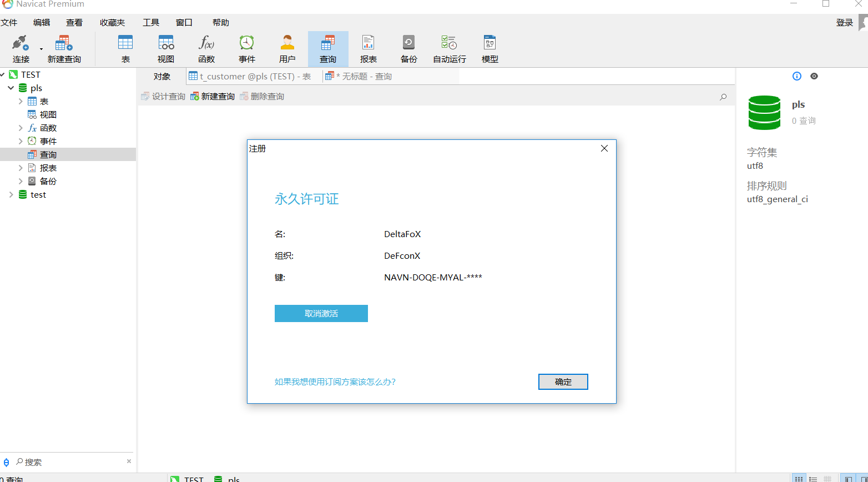The width and height of the screenshot is (868, 482).
Task: Click the pls database icon in info panel
Action: pyautogui.click(x=764, y=113)
